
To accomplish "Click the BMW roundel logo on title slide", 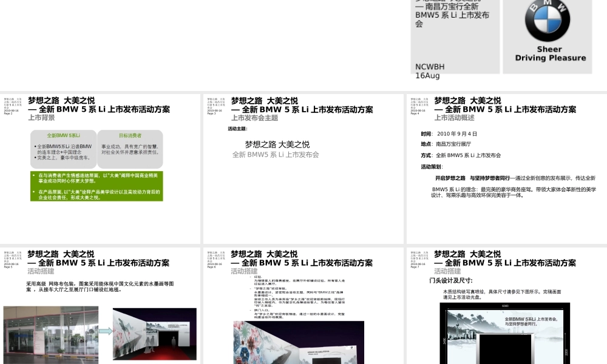I will click(x=548, y=20).
